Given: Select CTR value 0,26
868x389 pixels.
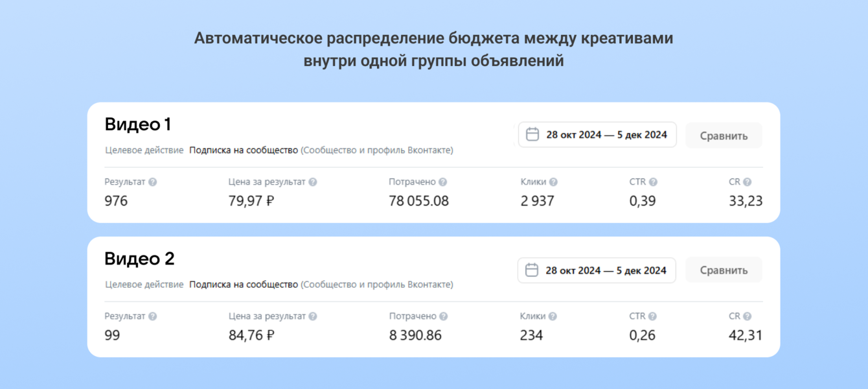Looking at the screenshot, I should click(643, 335).
